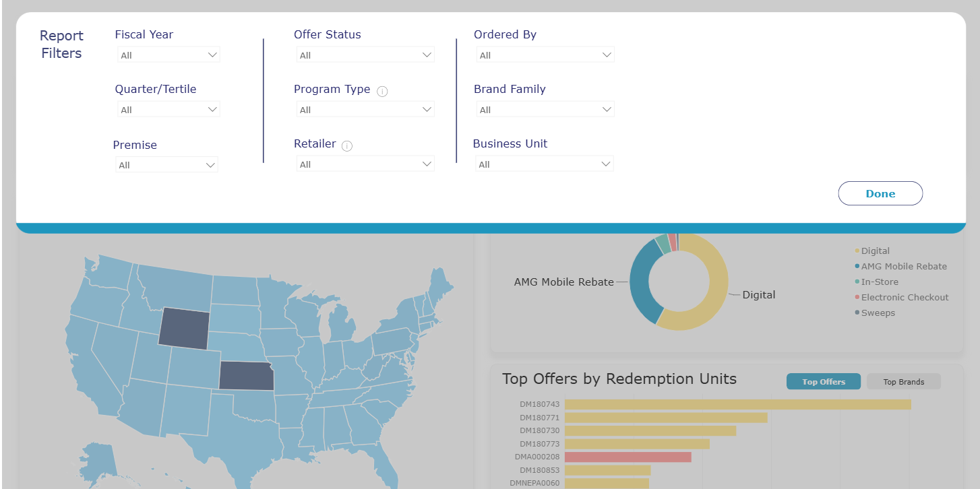This screenshot has height=489, width=980.
Task: Click the Program Type info icon
Action: coord(382,92)
